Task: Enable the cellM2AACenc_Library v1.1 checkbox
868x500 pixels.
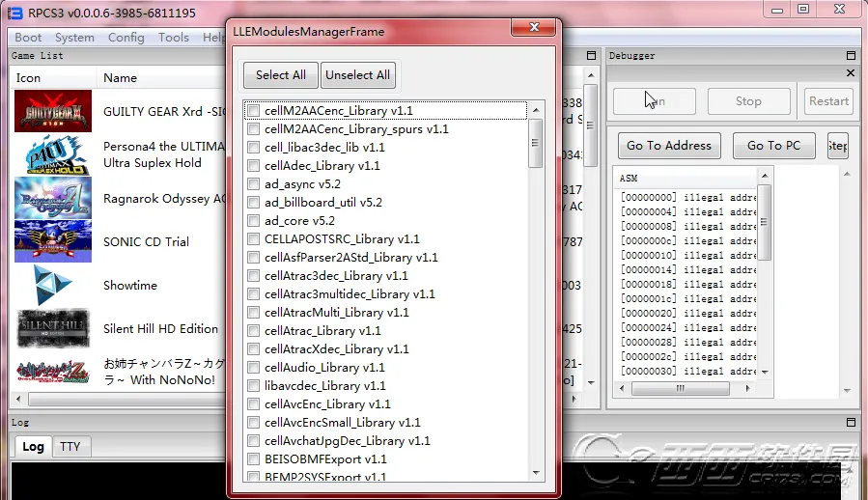Action: (x=254, y=111)
